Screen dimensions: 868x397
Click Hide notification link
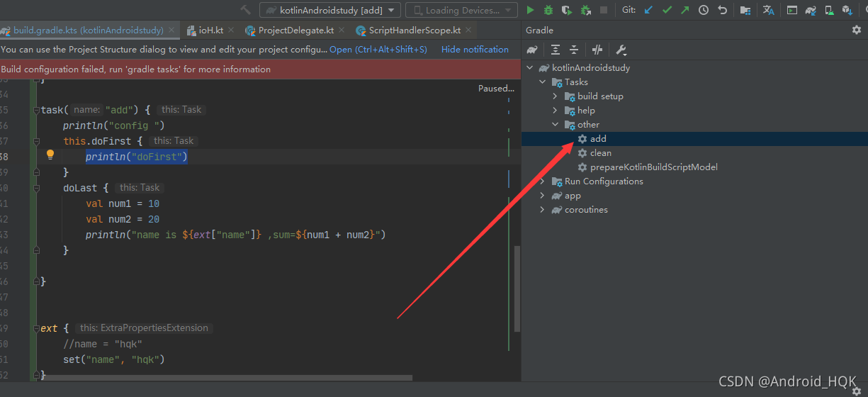[475, 50]
